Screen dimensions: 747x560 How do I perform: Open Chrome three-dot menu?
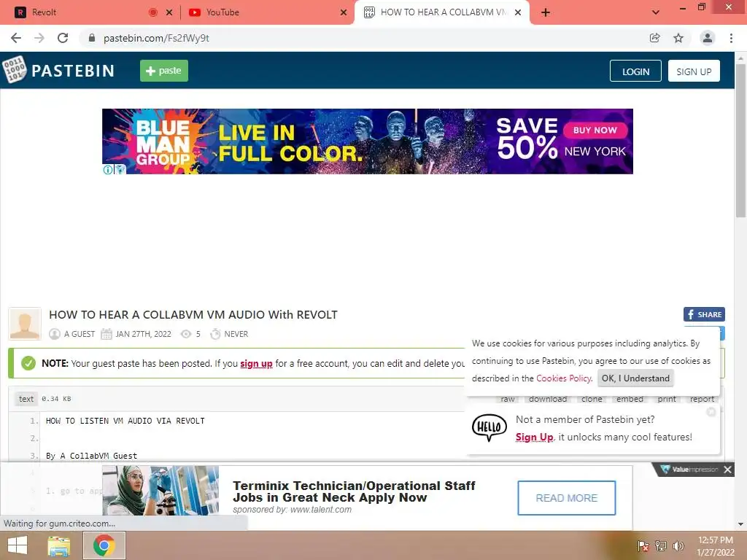click(731, 38)
